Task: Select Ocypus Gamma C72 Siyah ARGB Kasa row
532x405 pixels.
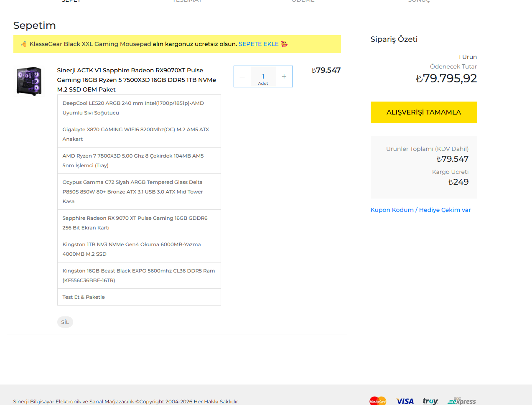Action: click(139, 192)
